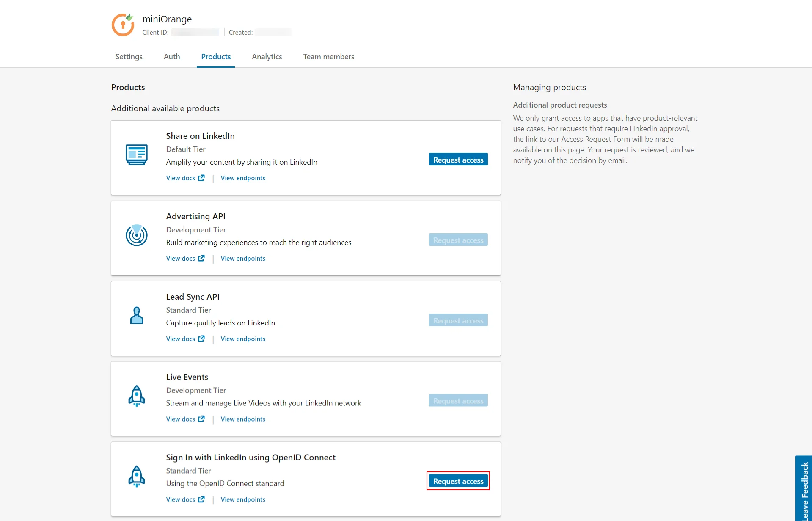The image size is (812, 521).
Task: Click Additional product requests subheading
Action: pyautogui.click(x=560, y=105)
